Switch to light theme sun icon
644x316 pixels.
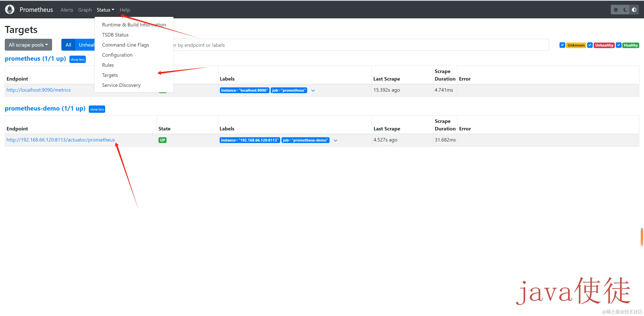pos(616,10)
